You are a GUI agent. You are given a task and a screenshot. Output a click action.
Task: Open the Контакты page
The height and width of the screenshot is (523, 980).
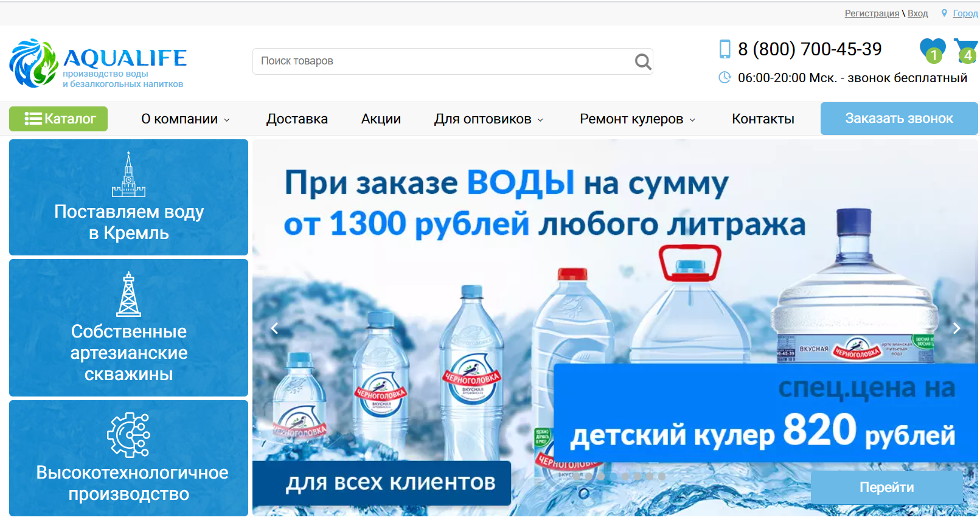click(x=763, y=119)
